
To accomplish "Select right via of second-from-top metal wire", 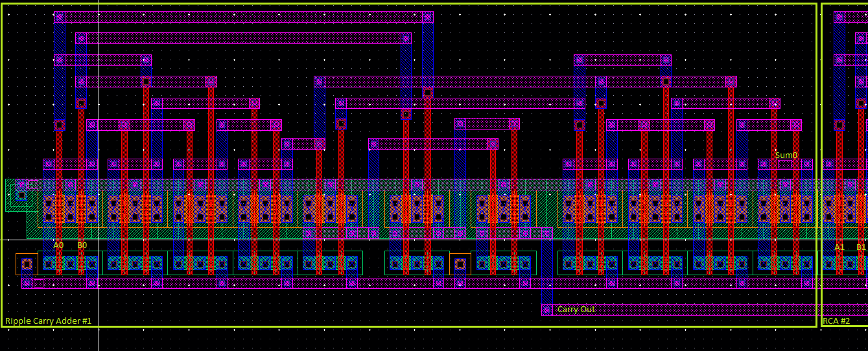I will [406, 38].
